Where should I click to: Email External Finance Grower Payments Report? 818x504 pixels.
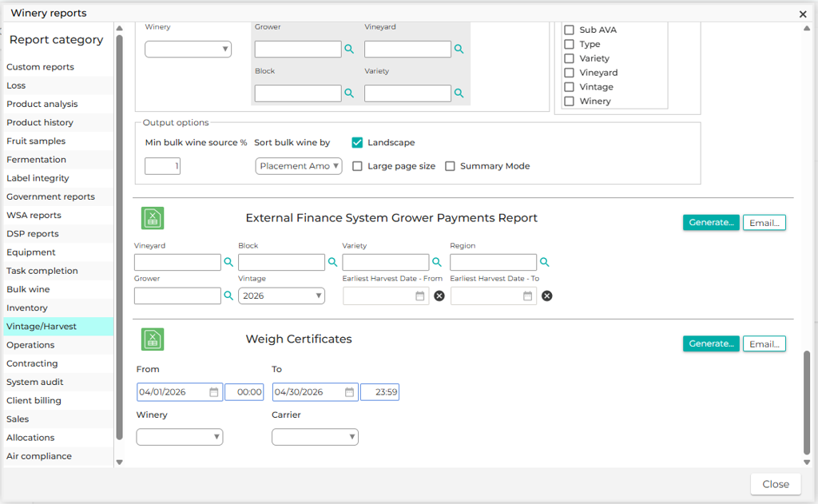pos(764,223)
